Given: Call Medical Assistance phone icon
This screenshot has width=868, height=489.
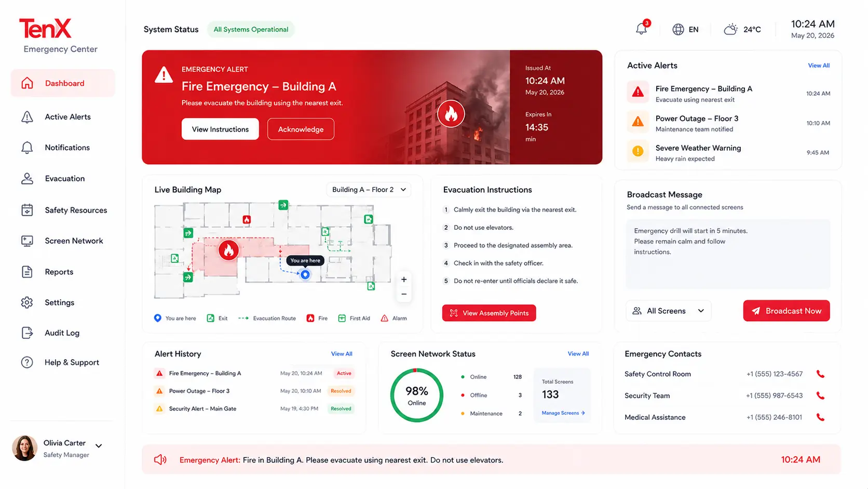Looking at the screenshot, I should coord(820,417).
